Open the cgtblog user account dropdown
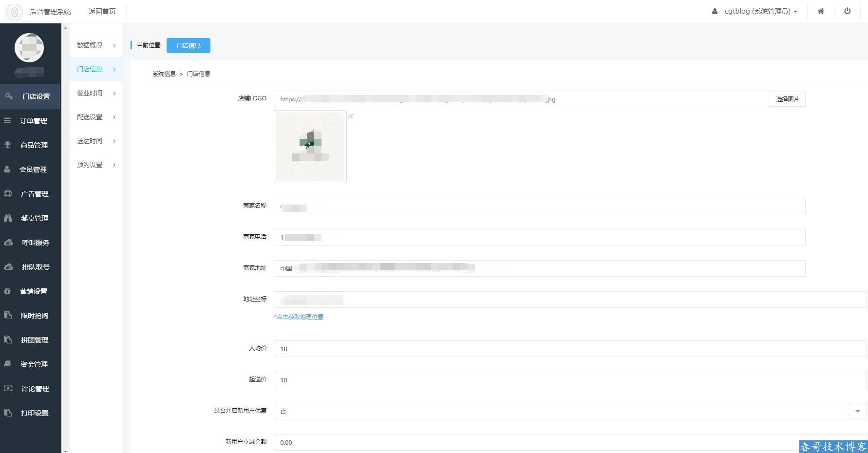868x453 pixels. [755, 11]
